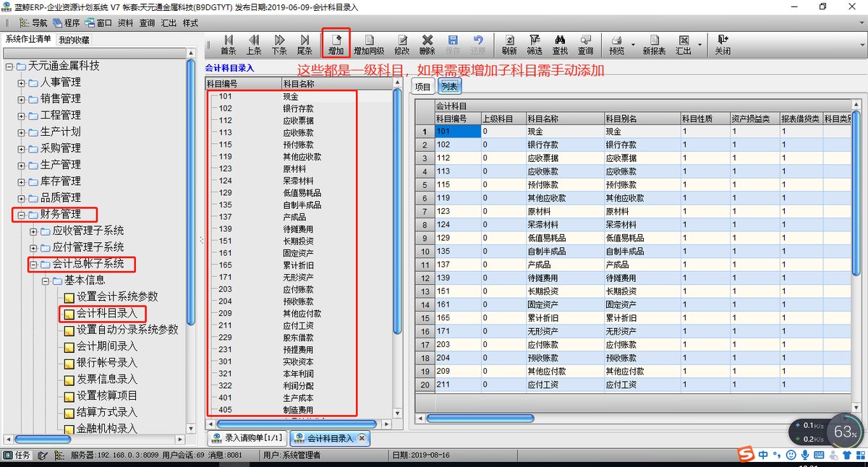Image resolution: width=868 pixels, height=467 pixels.
Task: Click row header 10 in the grid
Action: click(x=425, y=251)
